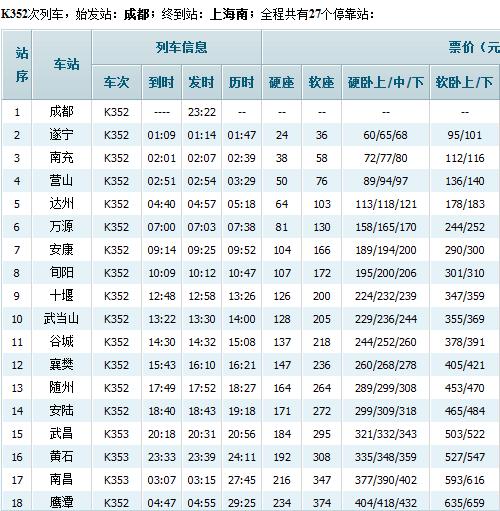
Task: Select the 到时 column header
Action: pyautogui.click(x=161, y=82)
